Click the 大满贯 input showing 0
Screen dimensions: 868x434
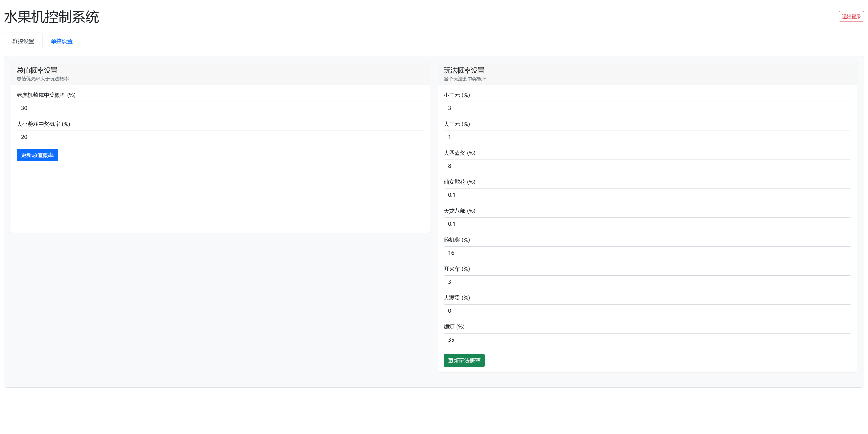[647, 311]
